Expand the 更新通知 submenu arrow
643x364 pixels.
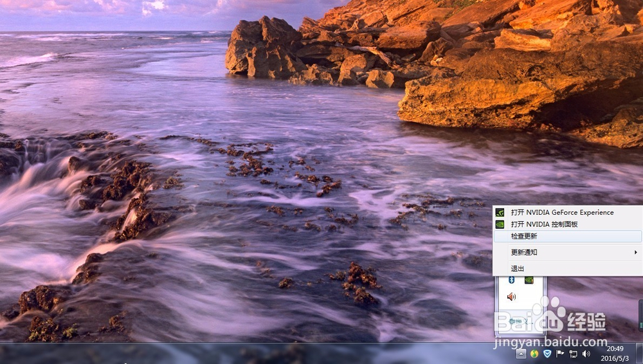coord(636,252)
